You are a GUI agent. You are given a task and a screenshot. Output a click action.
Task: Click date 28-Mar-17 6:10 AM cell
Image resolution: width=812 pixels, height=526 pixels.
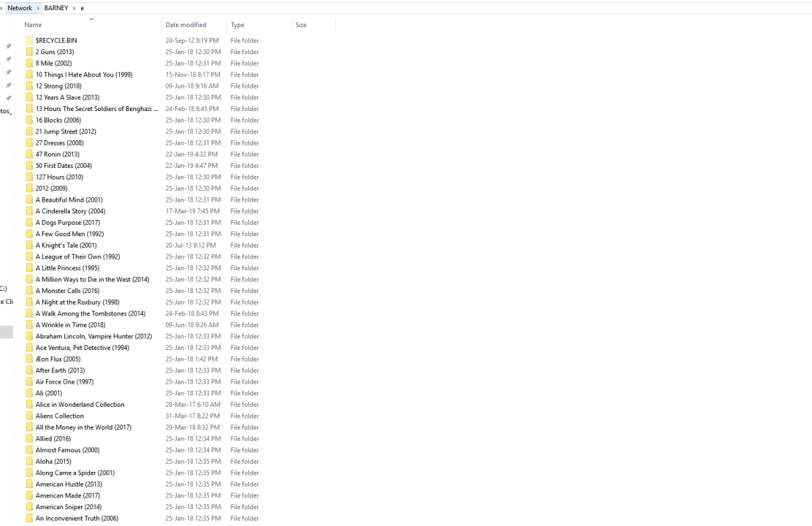coord(193,405)
